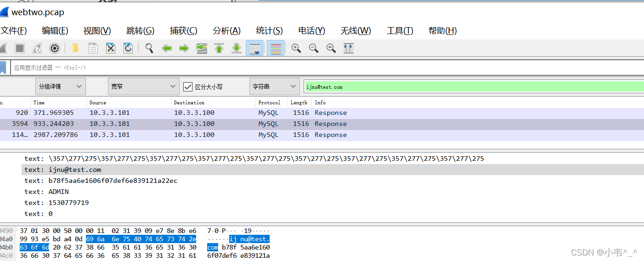Jump to the last packet icon

coord(237,48)
